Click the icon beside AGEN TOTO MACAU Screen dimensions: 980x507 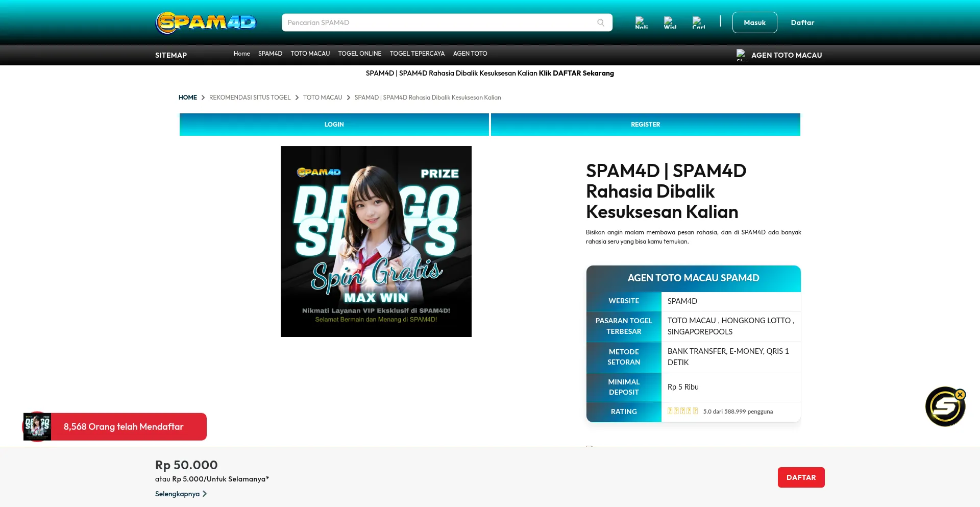pyautogui.click(x=742, y=55)
